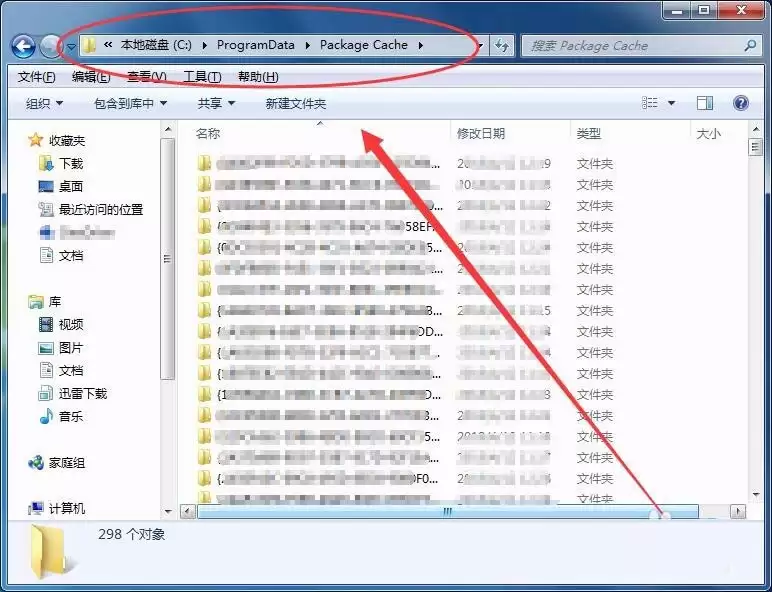Toggle the preview pane
The image size is (772, 592).
tap(705, 103)
